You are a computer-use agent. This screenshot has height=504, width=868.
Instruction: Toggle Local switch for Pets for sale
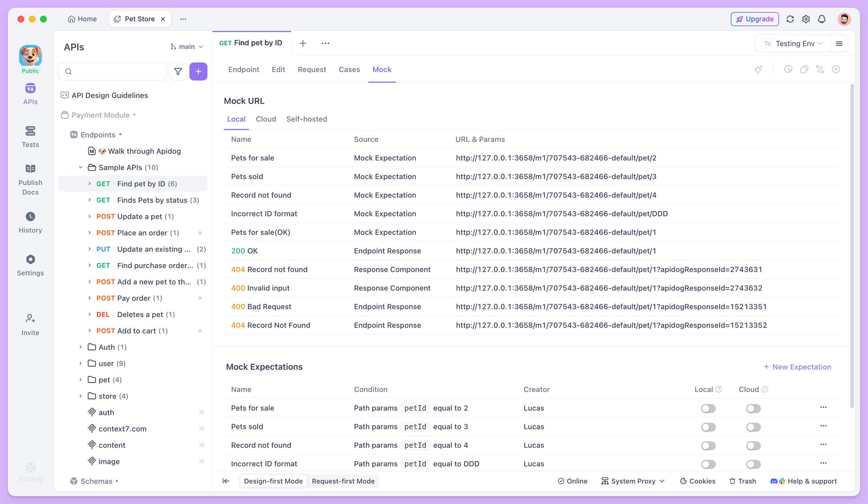point(708,409)
